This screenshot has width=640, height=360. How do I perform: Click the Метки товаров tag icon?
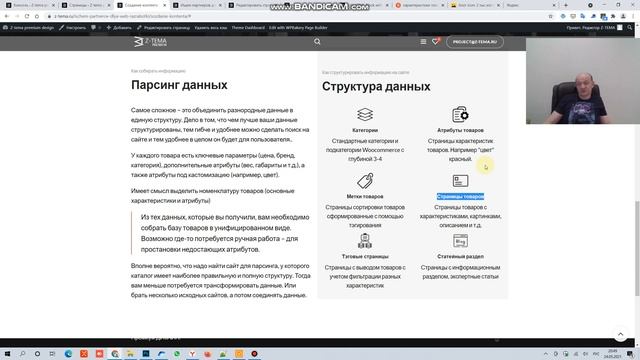tap(365, 181)
